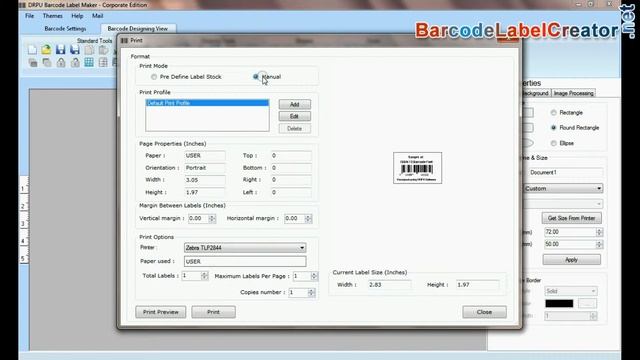640x360 pixels.
Task: Click the page Width field showing 3.05
Action: coord(205,180)
